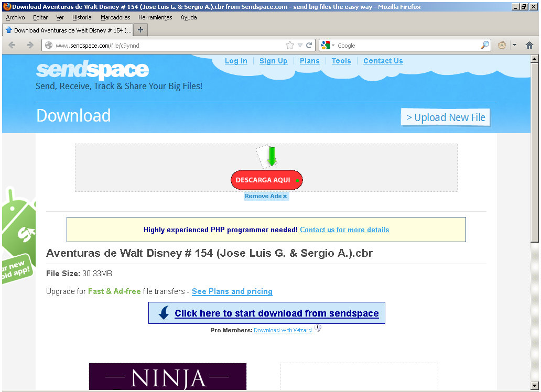Bookmark this page using the star icon

click(290, 46)
